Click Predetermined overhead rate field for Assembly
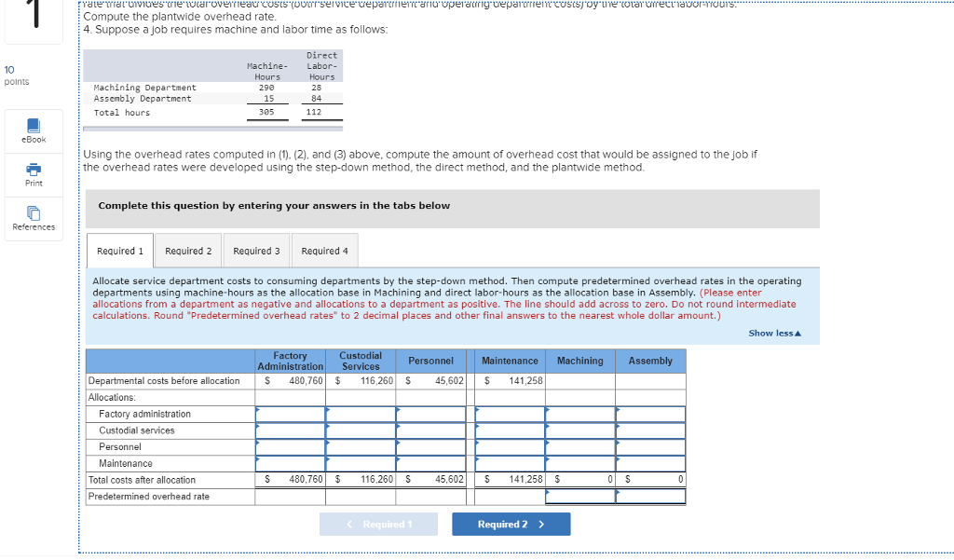Screen dimensions: 954x560 (649, 496)
